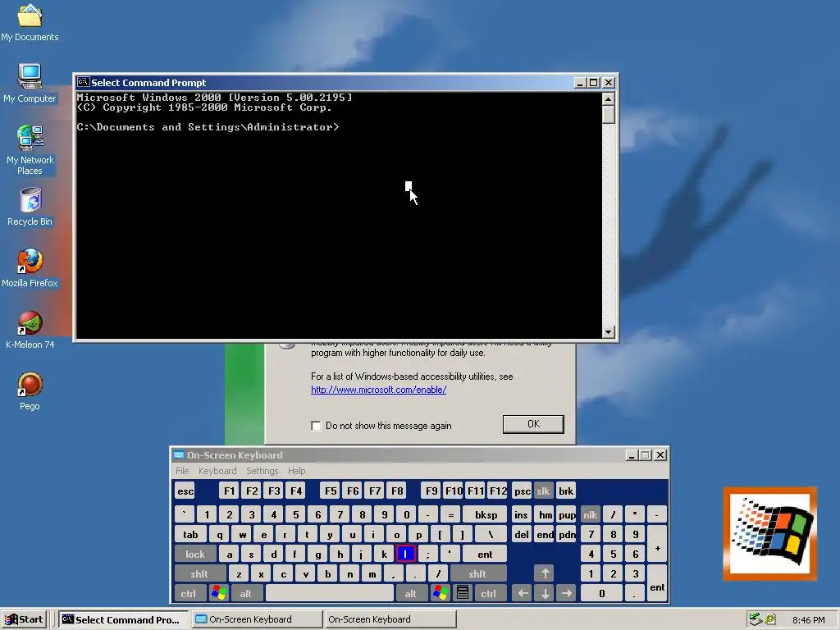The width and height of the screenshot is (840, 630).
Task: Click the tab key on keyboard
Action: [190, 534]
